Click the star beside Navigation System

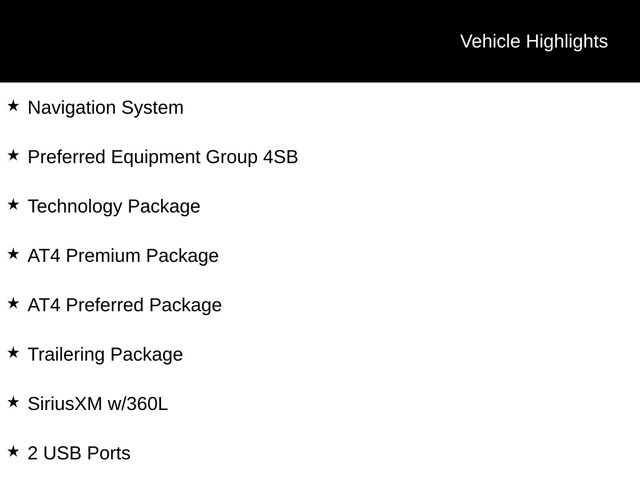(x=13, y=105)
